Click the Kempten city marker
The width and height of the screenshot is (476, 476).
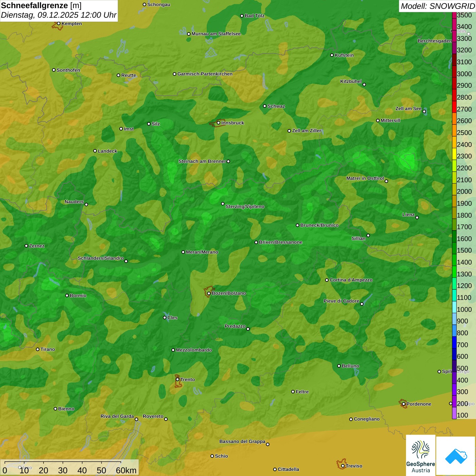[58, 23]
